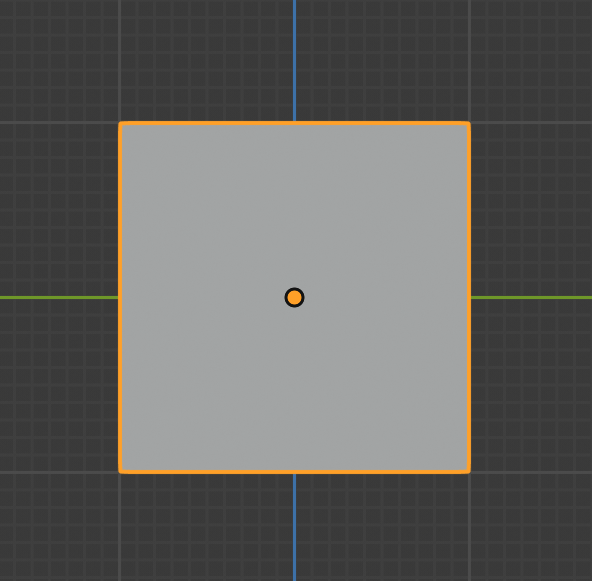This screenshot has height=581, width=592.
Task: Click empty grid space below-left of the plane
Action: [x=59, y=527]
